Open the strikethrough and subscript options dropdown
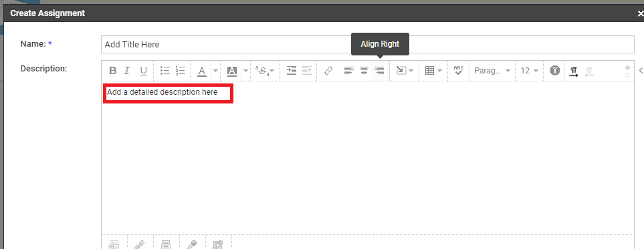Viewport: 644px width, 249px height. click(265, 71)
